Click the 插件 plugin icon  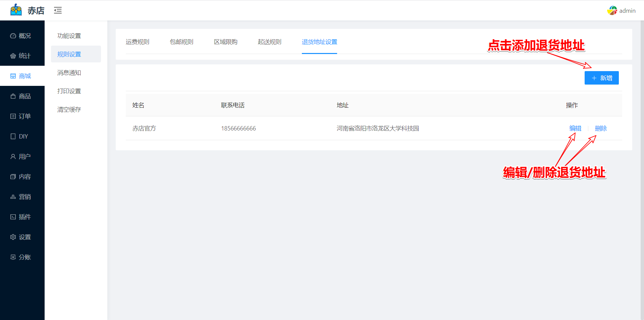(x=13, y=217)
